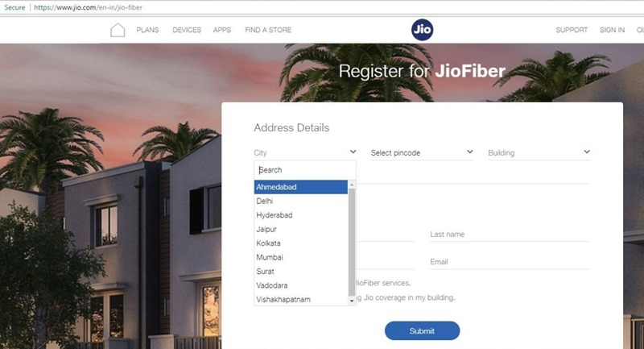Open the PLANS menu
The width and height of the screenshot is (644, 349).
pyautogui.click(x=147, y=30)
